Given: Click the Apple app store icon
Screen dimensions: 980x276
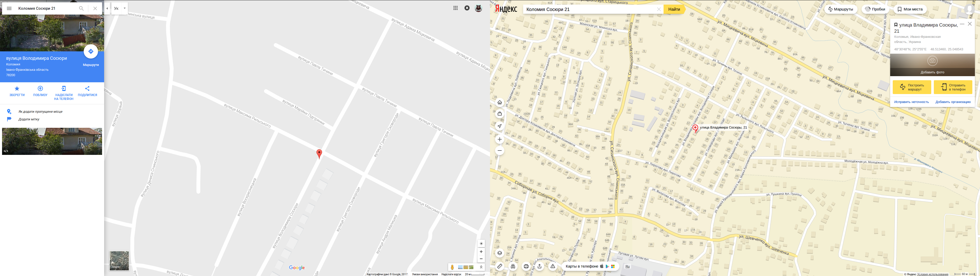Looking at the screenshot, I should pos(602,267).
